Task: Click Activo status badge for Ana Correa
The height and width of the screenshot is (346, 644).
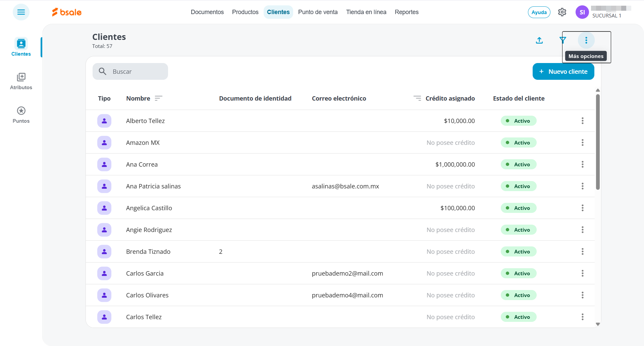Action: click(x=519, y=164)
